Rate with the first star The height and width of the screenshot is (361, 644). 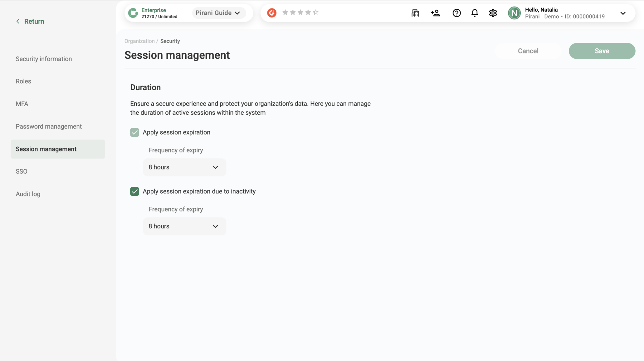(x=285, y=12)
